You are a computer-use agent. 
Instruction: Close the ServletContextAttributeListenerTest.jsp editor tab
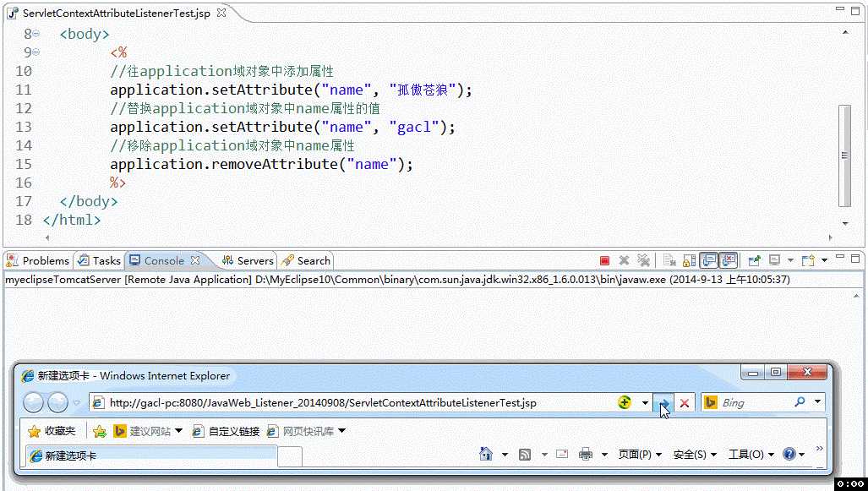221,13
